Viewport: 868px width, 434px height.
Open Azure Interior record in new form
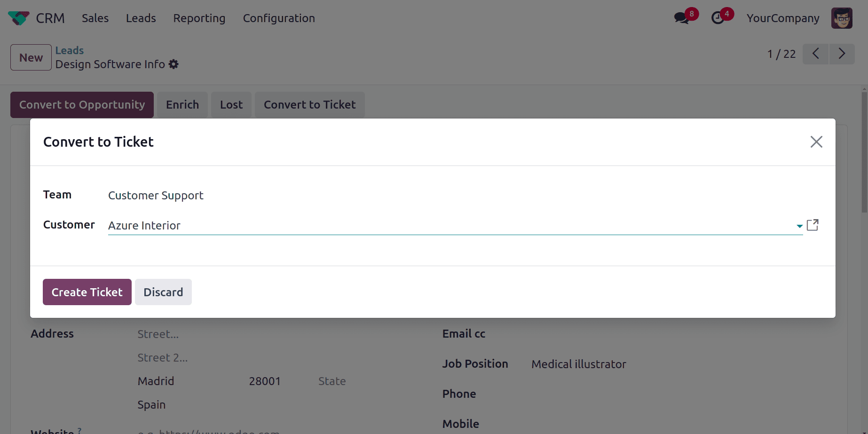click(813, 225)
